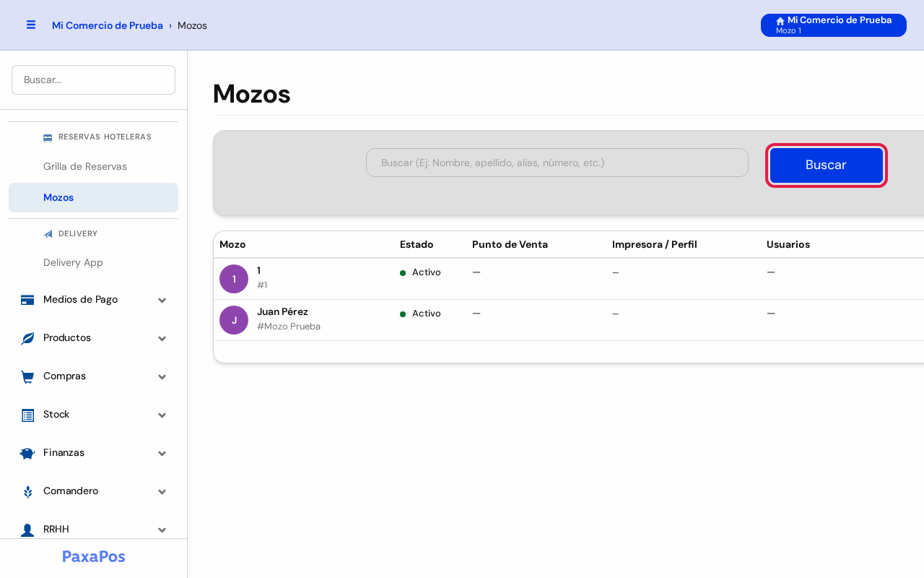
Task: Click the Delivery paper plane icon
Action: click(x=48, y=234)
